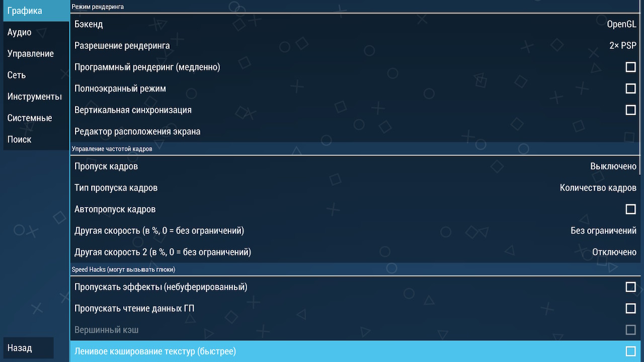
Task: Open the Системные tab
Action: pos(36,118)
